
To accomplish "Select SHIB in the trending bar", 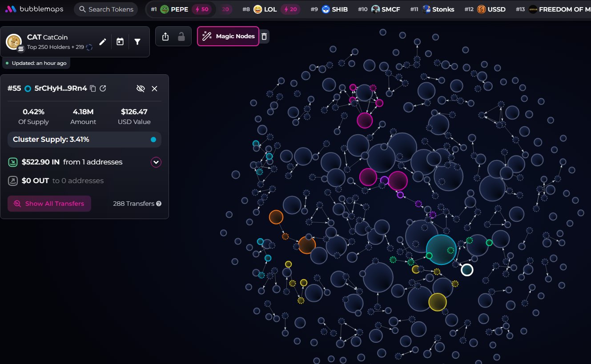I will [x=335, y=9].
